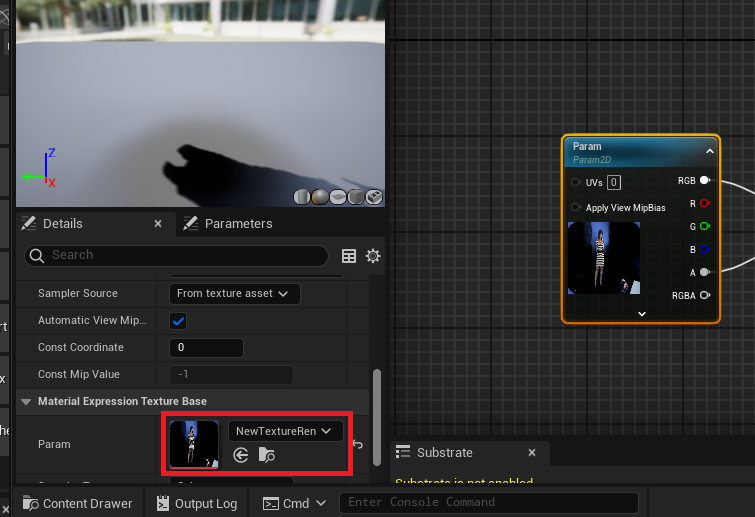Image resolution: width=755 pixels, height=517 pixels.
Task: Open the Details settings gear icon
Action: click(x=373, y=256)
